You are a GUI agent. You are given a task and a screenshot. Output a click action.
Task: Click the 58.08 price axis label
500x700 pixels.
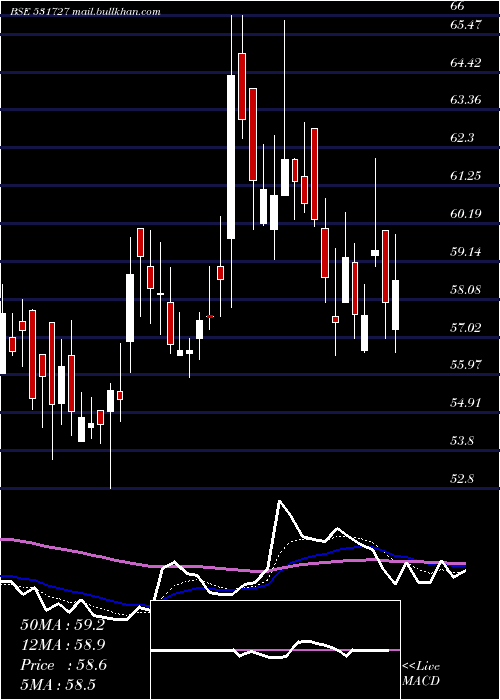pyautogui.click(x=466, y=290)
